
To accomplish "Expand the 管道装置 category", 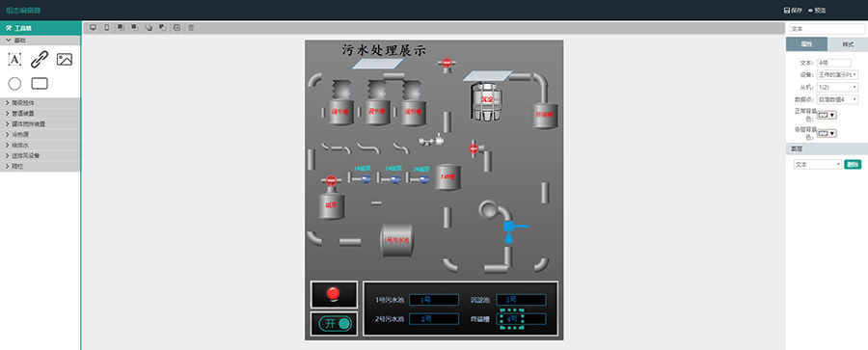I will pos(41,113).
